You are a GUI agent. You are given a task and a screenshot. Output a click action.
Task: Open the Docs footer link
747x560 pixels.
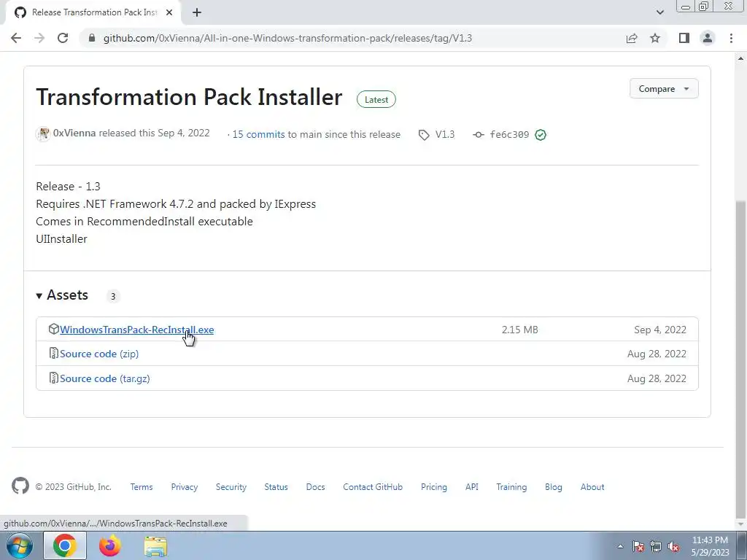[315, 486]
